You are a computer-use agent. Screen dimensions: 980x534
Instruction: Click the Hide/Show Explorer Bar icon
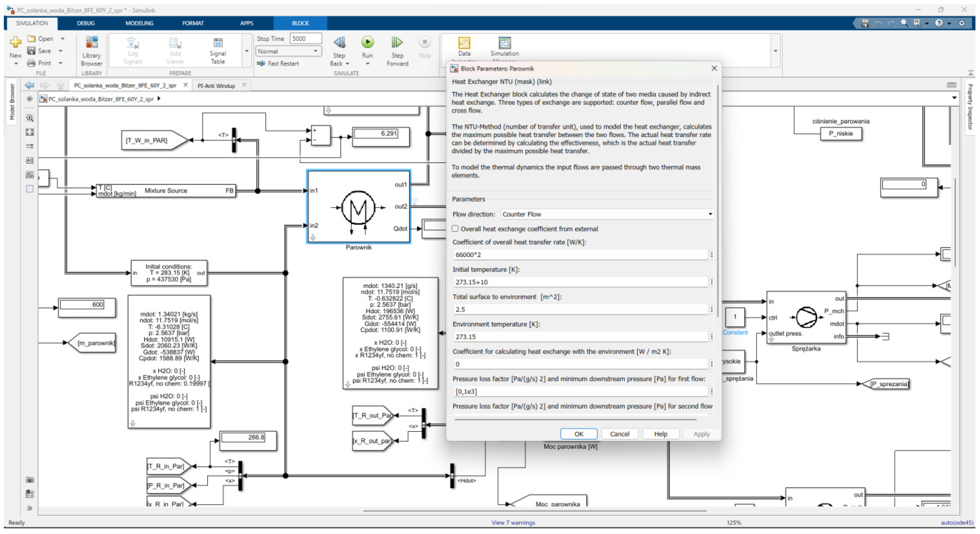click(30, 99)
